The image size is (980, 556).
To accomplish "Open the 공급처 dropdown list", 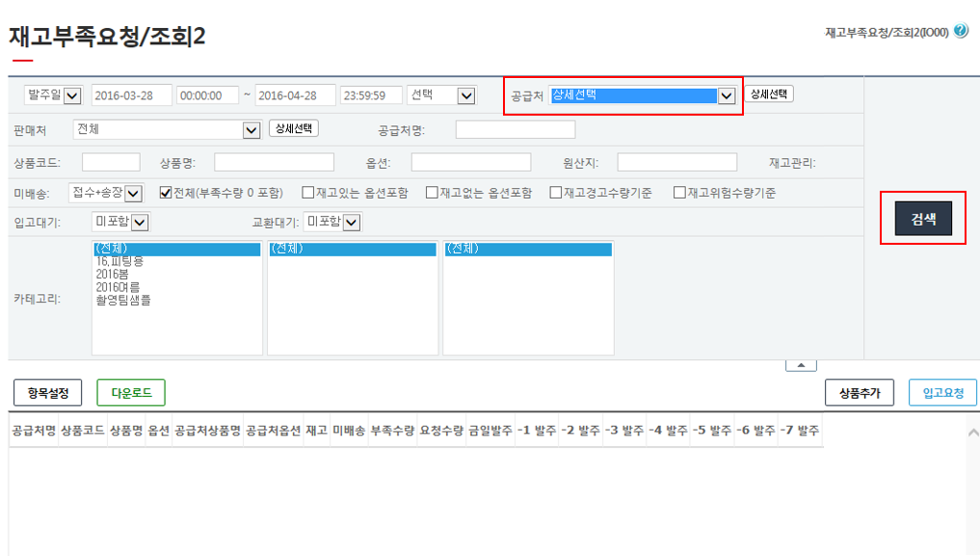I will (727, 95).
